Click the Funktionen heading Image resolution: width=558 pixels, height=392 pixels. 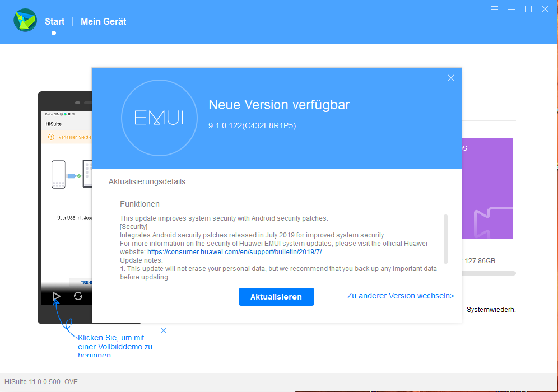[139, 204]
